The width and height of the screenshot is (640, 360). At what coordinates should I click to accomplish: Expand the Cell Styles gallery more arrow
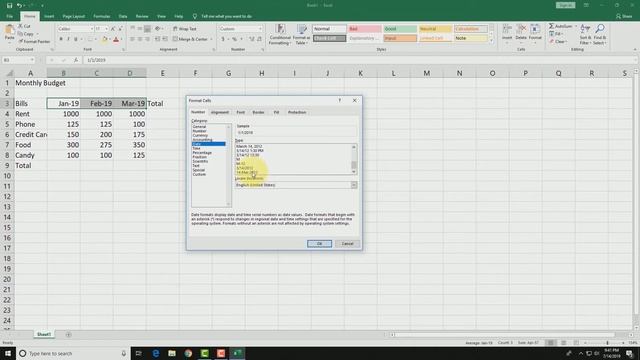click(491, 42)
